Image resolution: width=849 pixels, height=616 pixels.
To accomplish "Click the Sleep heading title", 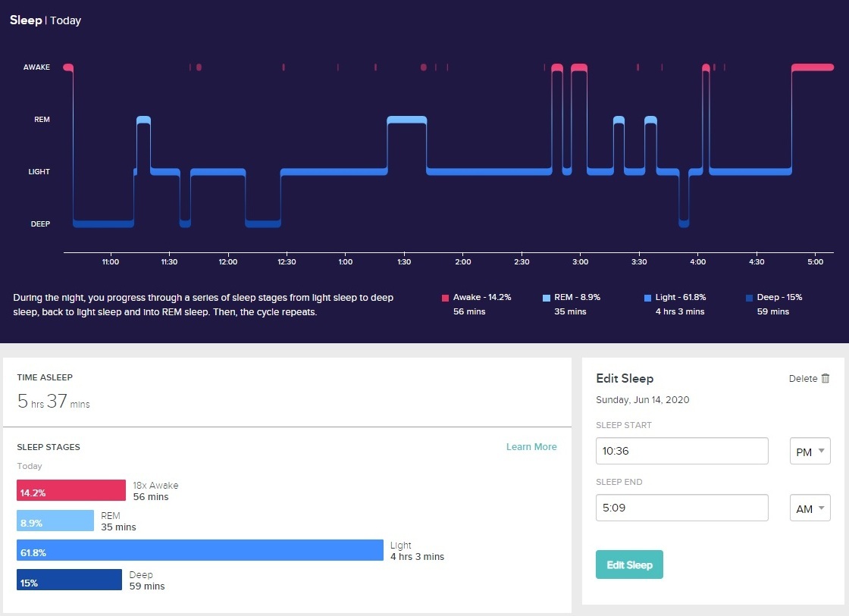I will pyautogui.click(x=26, y=20).
